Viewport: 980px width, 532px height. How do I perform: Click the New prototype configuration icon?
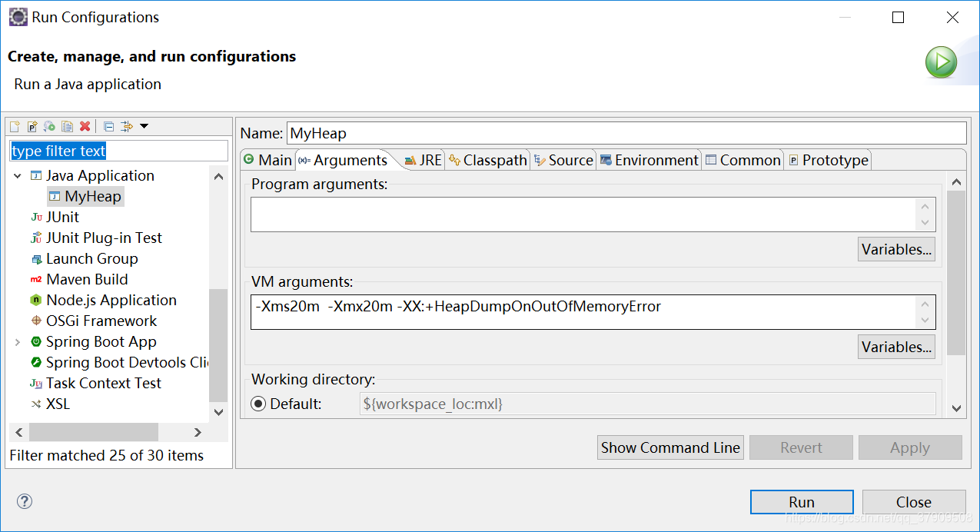32,127
